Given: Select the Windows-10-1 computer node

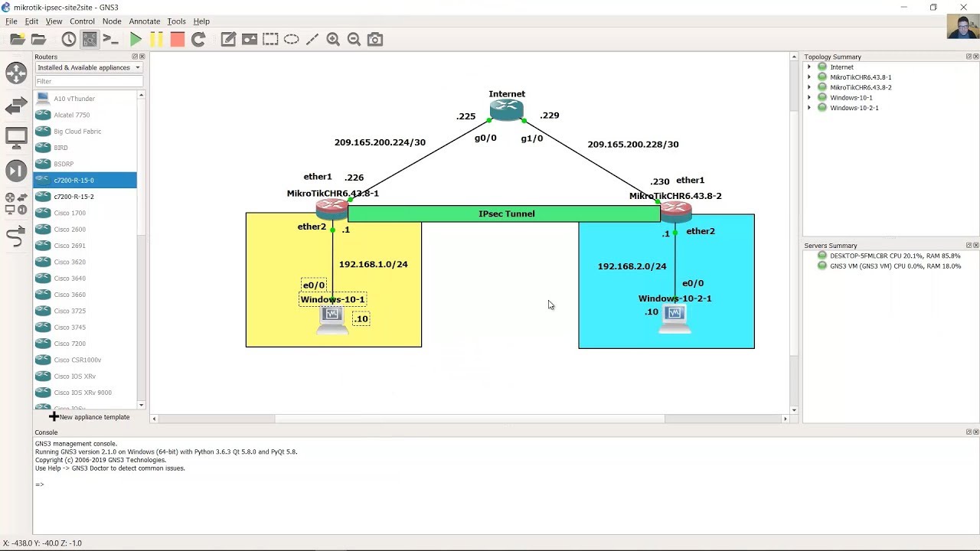Looking at the screenshot, I should [x=332, y=320].
